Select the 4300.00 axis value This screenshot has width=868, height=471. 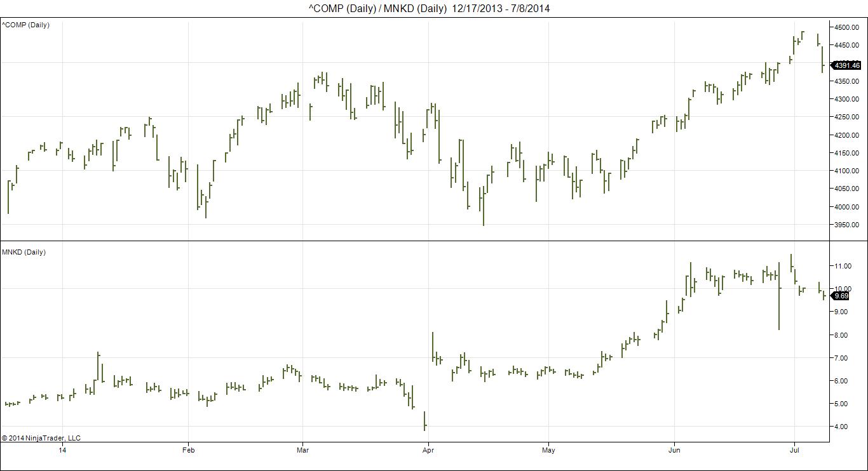(847, 99)
